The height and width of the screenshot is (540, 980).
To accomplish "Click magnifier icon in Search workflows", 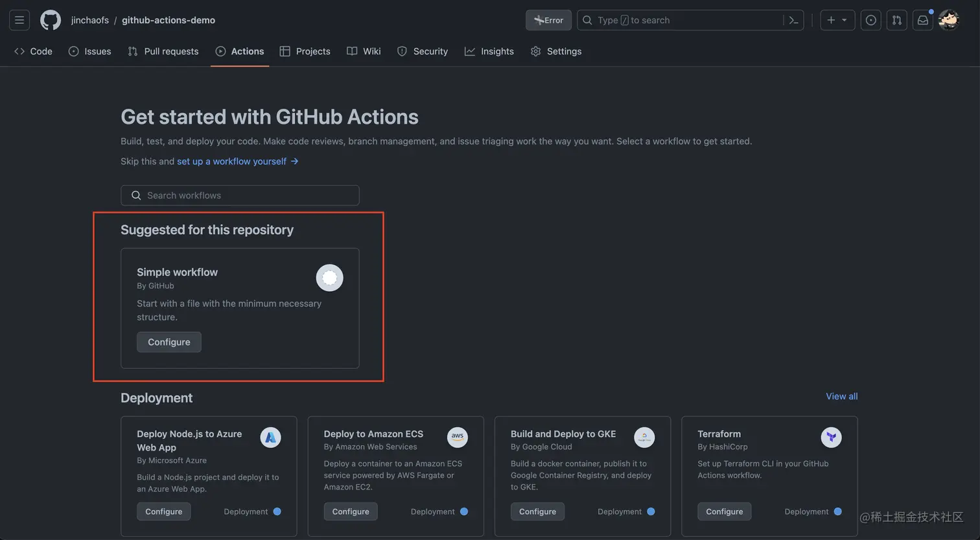I will click(x=136, y=195).
